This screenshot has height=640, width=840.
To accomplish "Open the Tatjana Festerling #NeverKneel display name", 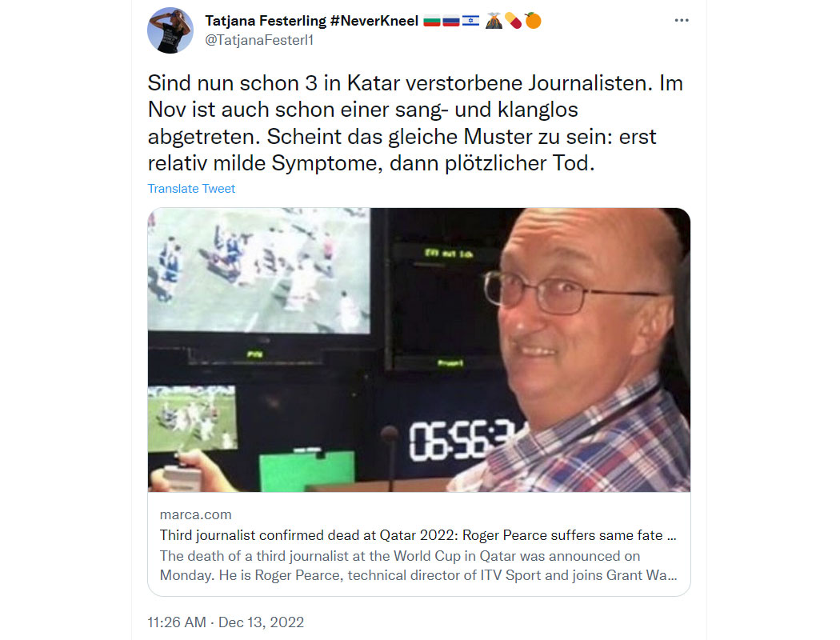I will (x=311, y=21).
